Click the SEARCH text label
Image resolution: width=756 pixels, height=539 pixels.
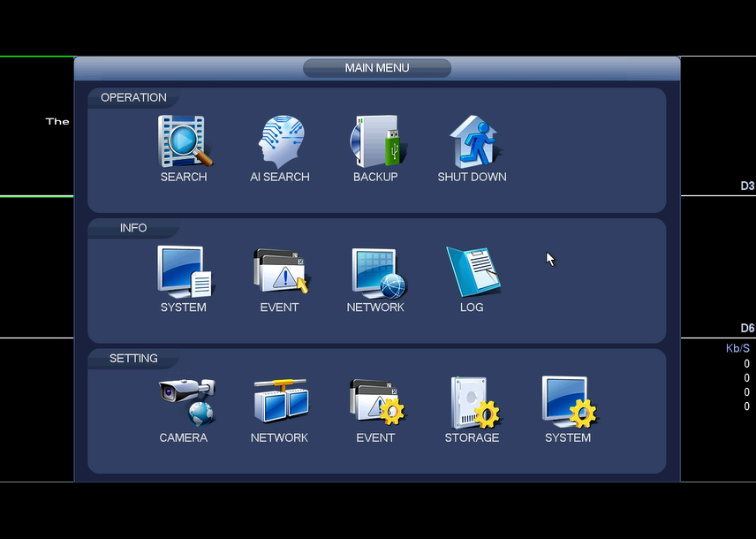click(184, 177)
